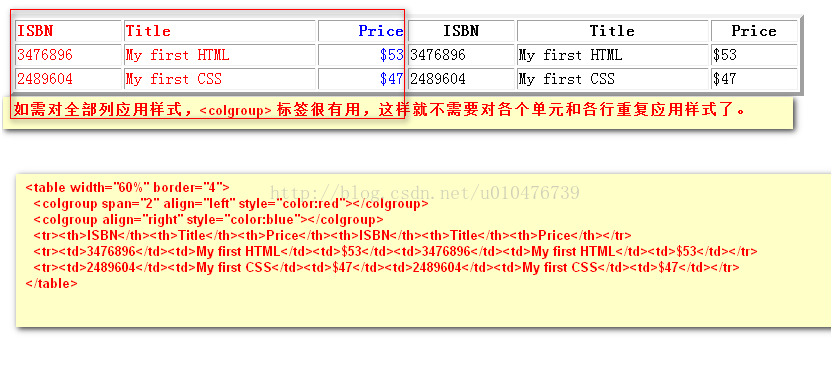
Task: Select the red Title header cell
Action: (x=220, y=31)
